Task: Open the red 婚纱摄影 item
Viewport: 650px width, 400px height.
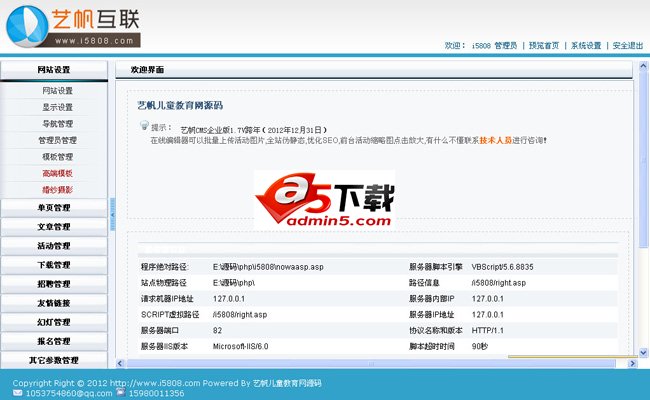Action: (58, 190)
